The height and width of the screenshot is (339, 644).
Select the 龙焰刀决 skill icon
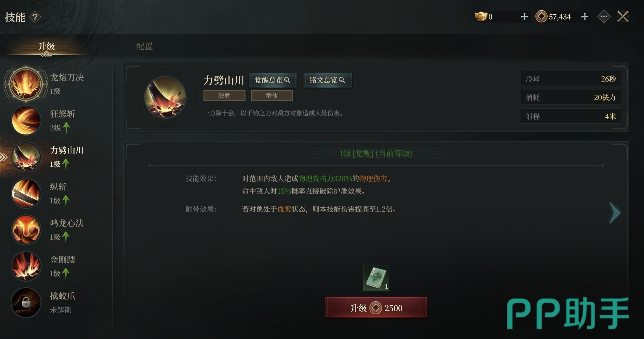26,84
